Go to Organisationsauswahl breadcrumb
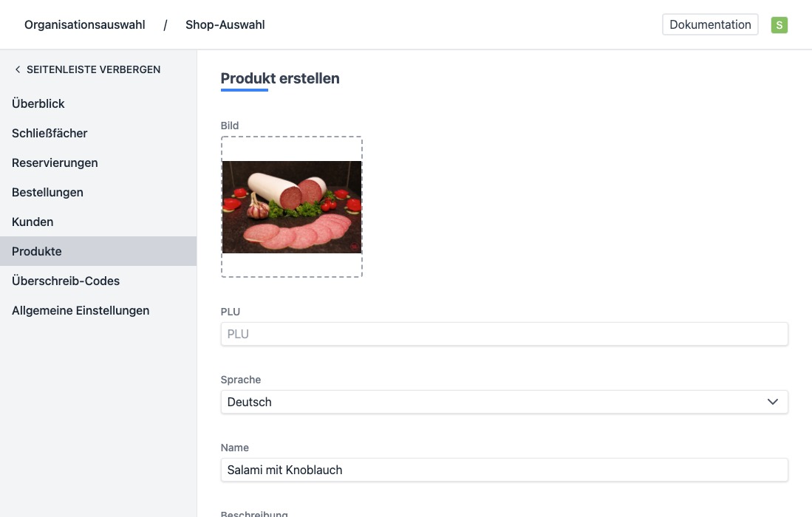 (85, 25)
